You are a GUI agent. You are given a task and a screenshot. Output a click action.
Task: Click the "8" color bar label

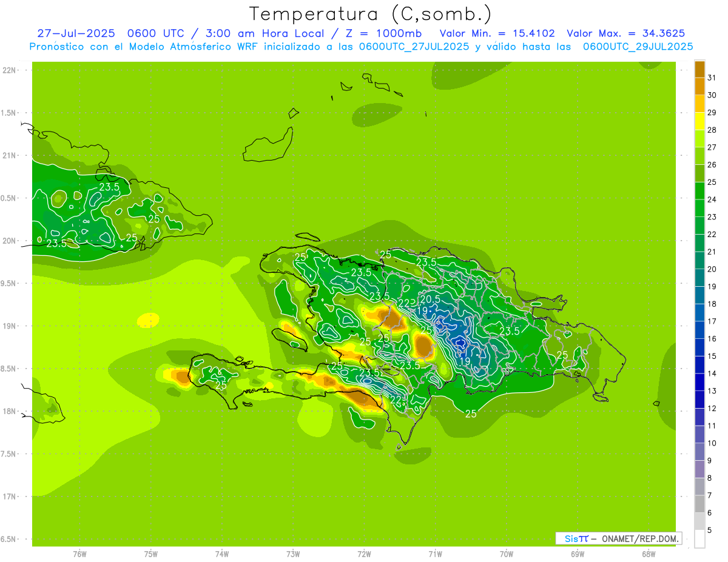coord(710,478)
